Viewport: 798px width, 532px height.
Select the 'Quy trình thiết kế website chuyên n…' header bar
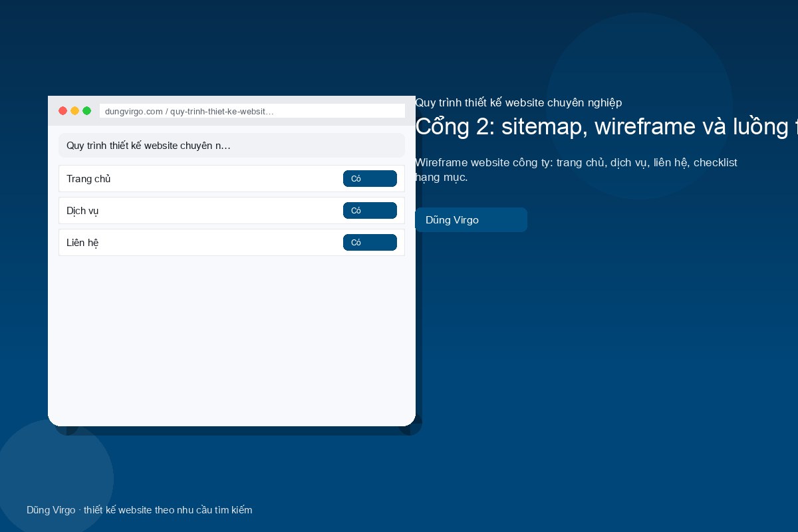(x=231, y=146)
